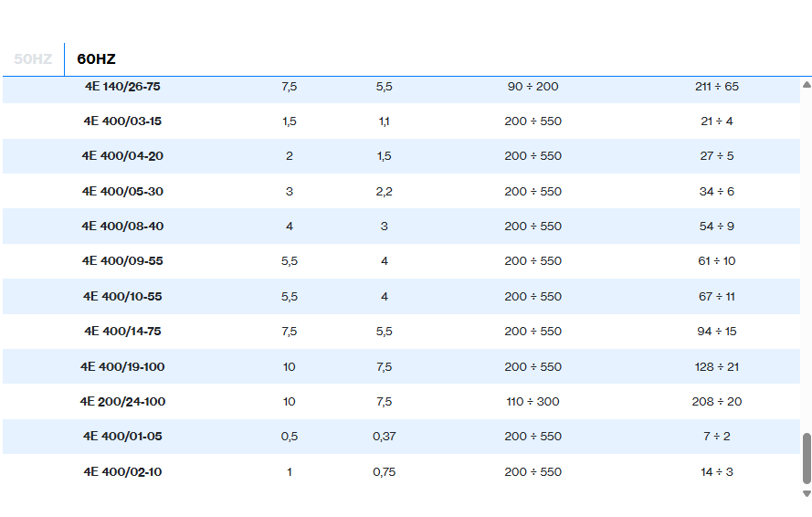Click model 4E 400/05-30
Screen dimensions: 812x517
click(122, 192)
